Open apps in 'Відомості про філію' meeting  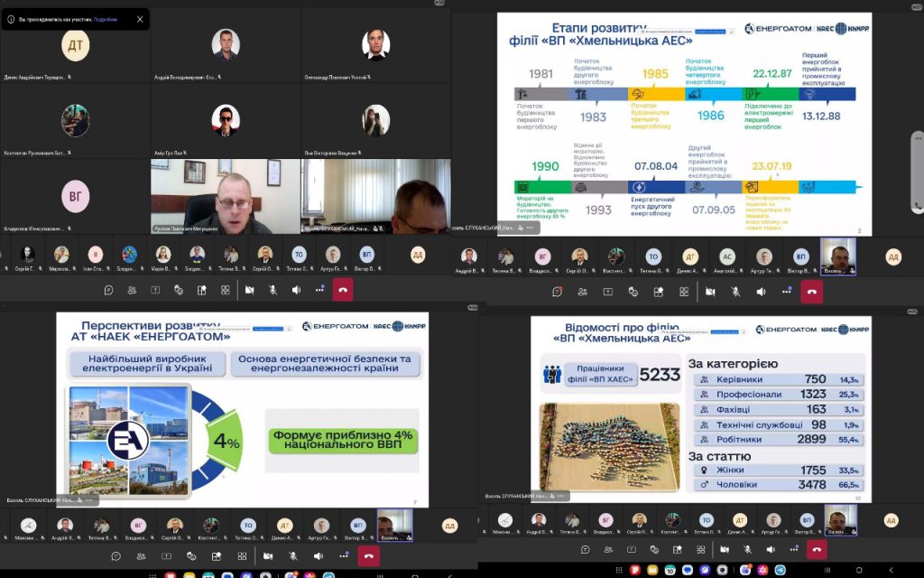677,550
